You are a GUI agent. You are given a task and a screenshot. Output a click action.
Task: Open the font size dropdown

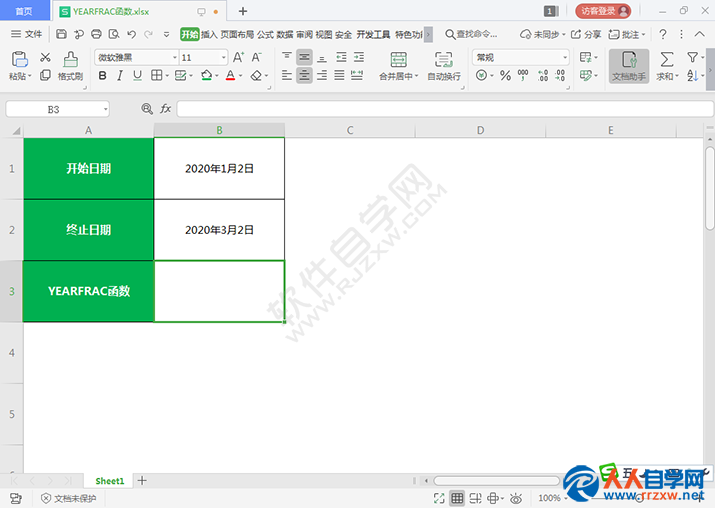tap(223, 57)
